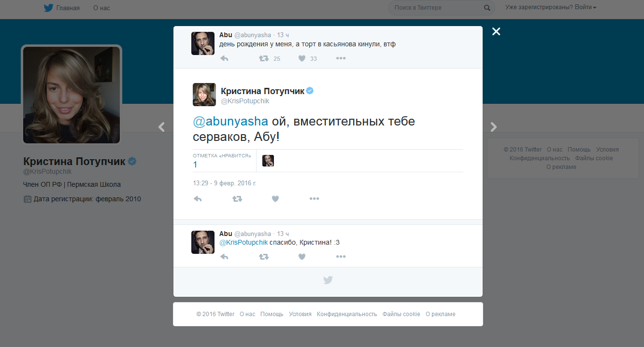Open О нас in overlay footer
The width and height of the screenshot is (644, 347).
click(247, 314)
